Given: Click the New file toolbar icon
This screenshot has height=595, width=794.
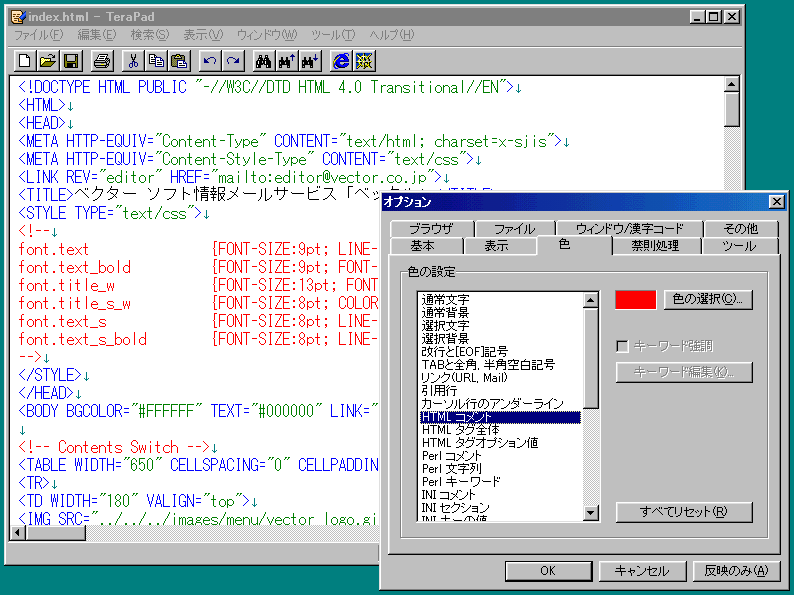Looking at the screenshot, I should point(26,61).
